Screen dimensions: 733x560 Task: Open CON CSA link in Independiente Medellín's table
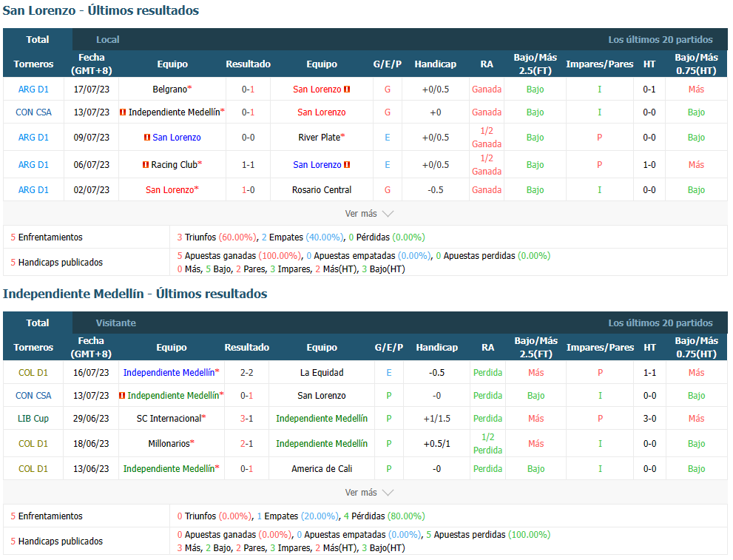click(x=33, y=396)
